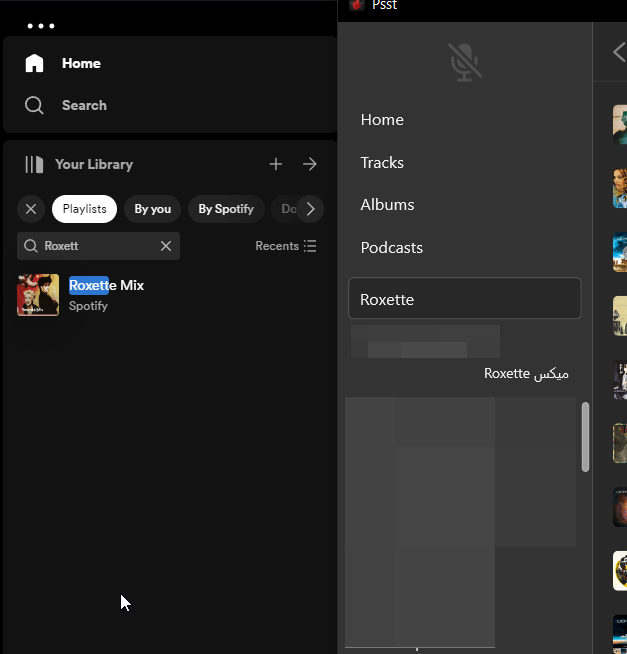Open Albums in Psst sidebar
The width and height of the screenshot is (627, 654).
coord(387,205)
